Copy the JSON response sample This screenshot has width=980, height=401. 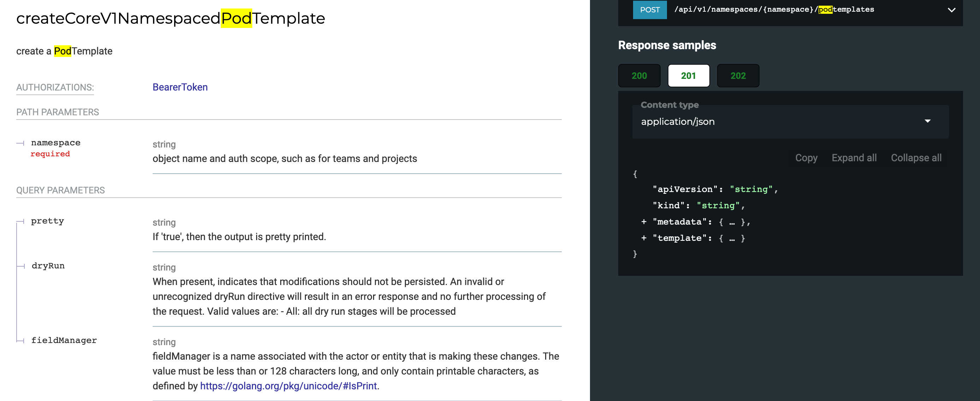click(x=806, y=158)
